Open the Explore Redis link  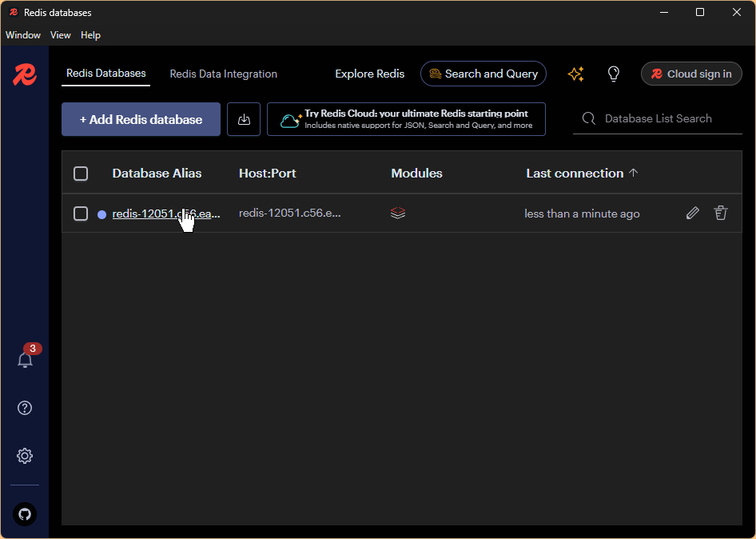(x=370, y=74)
